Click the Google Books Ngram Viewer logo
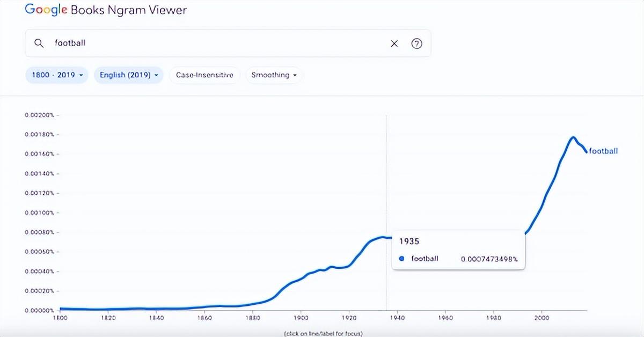This screenshot has height=337, width=644. pos(106,10)
